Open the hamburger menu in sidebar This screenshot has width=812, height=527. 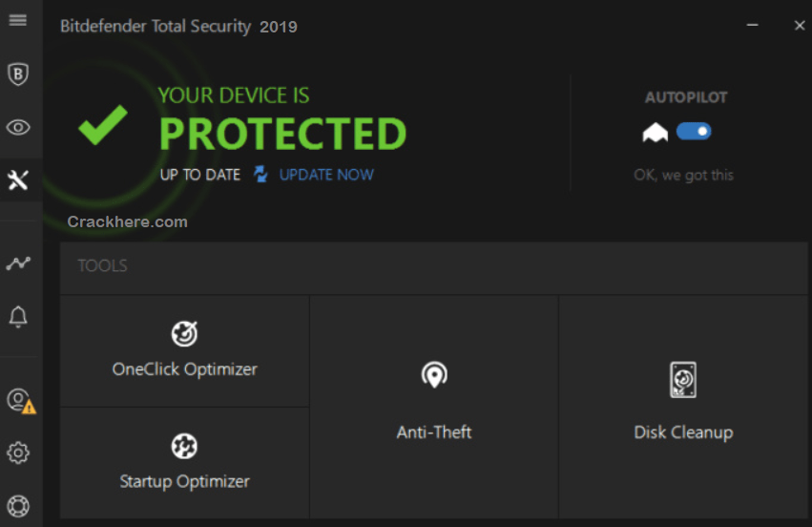pyautogui.click(x=18, y=20)
